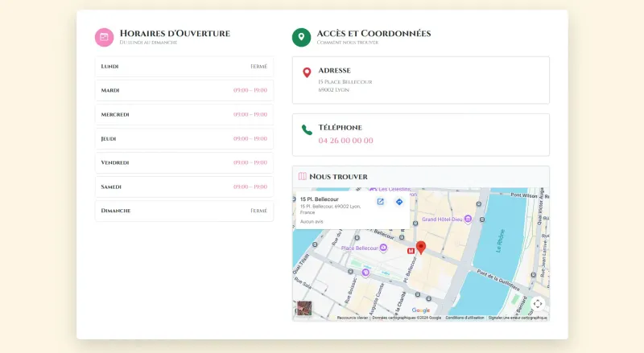Click the pink calendar icon beside Horaires d'Ouverture

[x=104, y=37]
